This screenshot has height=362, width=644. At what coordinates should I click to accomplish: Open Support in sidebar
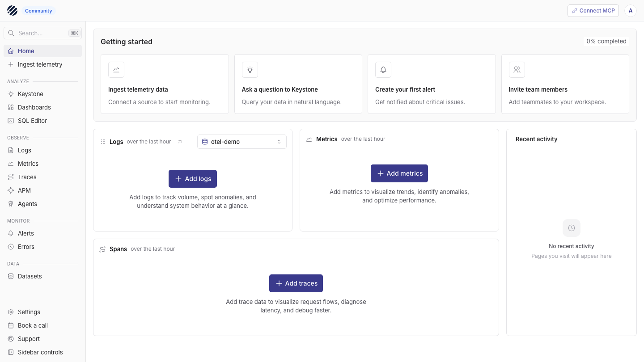tap(42, 339)
